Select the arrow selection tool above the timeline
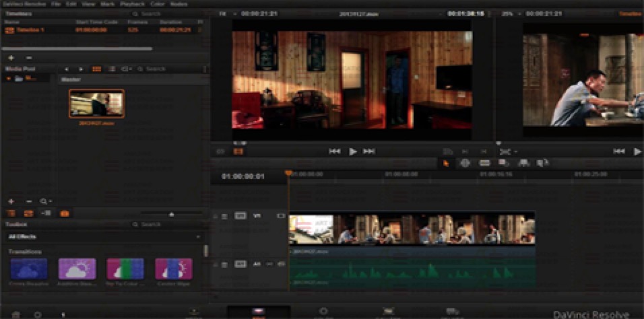The height and width of the screenshot is (319, 644). 446,164
